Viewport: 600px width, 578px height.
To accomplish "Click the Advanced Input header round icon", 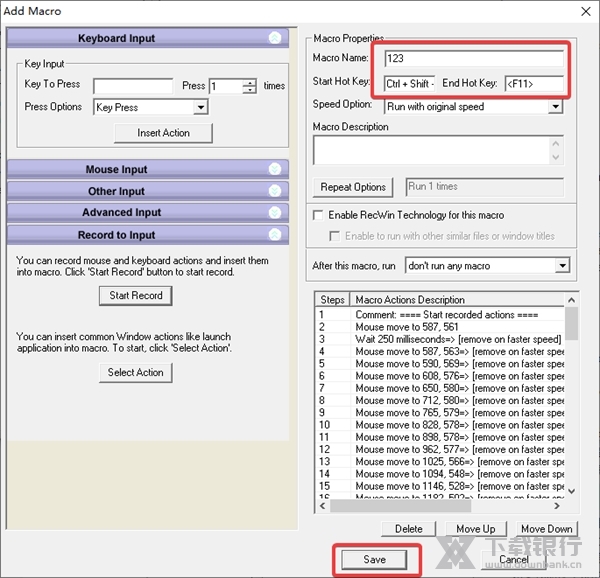I will pyautogui.click(x=275, y=212).
